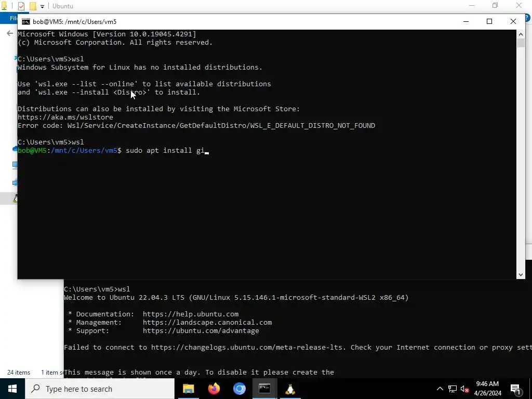This screenshot has width=532, height=399.
Task: Click the 'https://help.ubuntu.com' text in the background terminal
Action: point(191,314)
